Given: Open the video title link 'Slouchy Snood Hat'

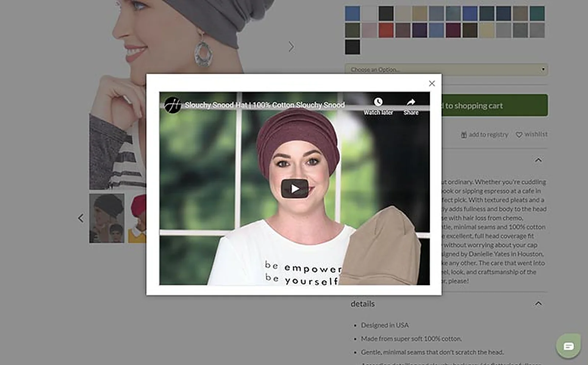Looking at the screenshot, I should 265,105.
